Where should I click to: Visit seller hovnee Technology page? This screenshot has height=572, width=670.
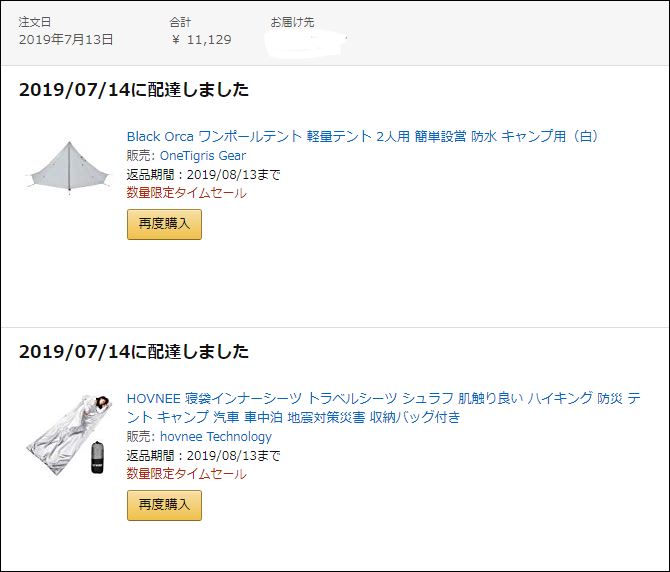point(216,437)
